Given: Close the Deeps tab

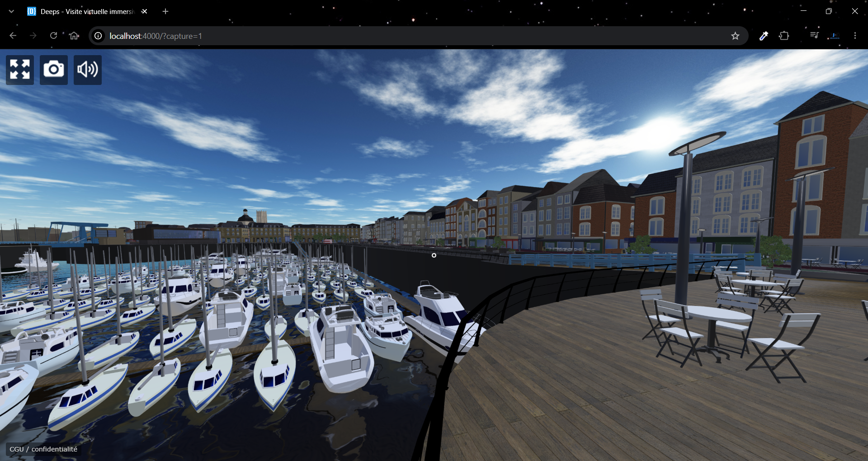Looking at the screenshot, I should click(x=144, y=11).
